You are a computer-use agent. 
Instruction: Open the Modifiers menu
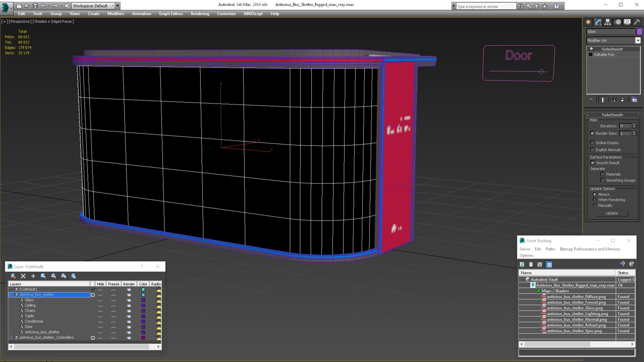pyautogui.click(x=116, y=14)
